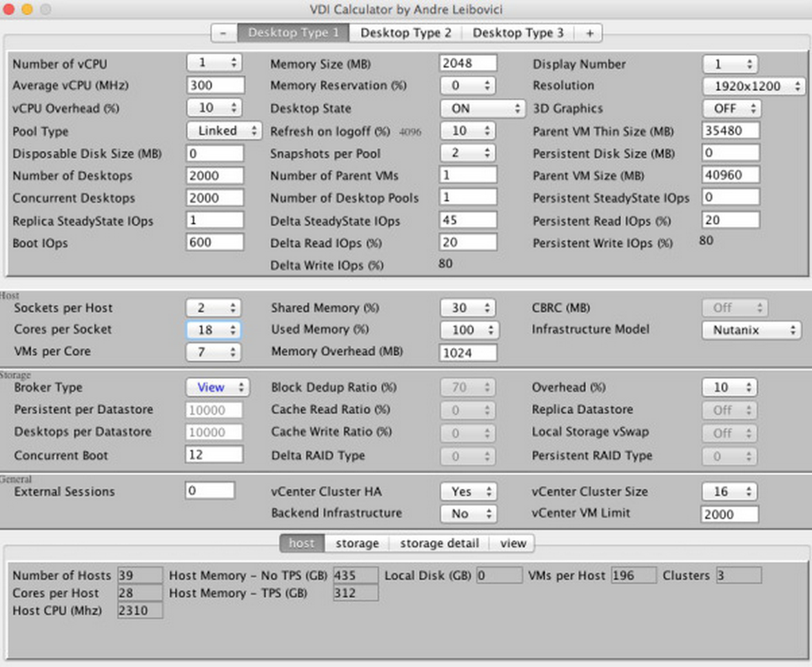The image size is (812, 667).
Task: Click the yellow minimize window button
Action: tap(27, 9)
